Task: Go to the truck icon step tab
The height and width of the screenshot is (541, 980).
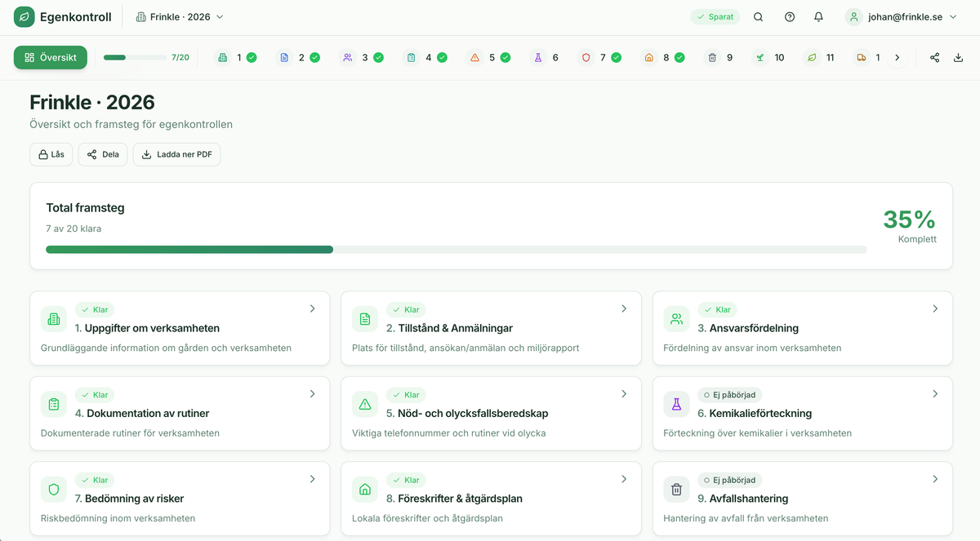Action: 867,58
